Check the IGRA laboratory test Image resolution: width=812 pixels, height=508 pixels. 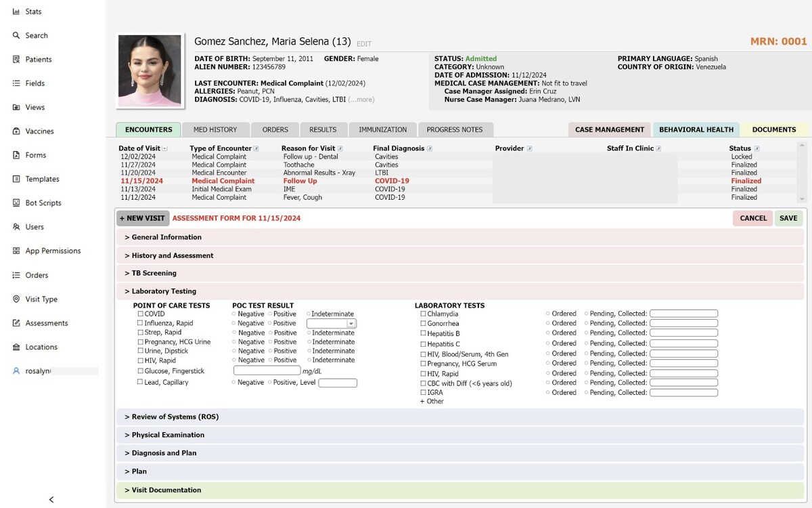click(x=423, y=392)
